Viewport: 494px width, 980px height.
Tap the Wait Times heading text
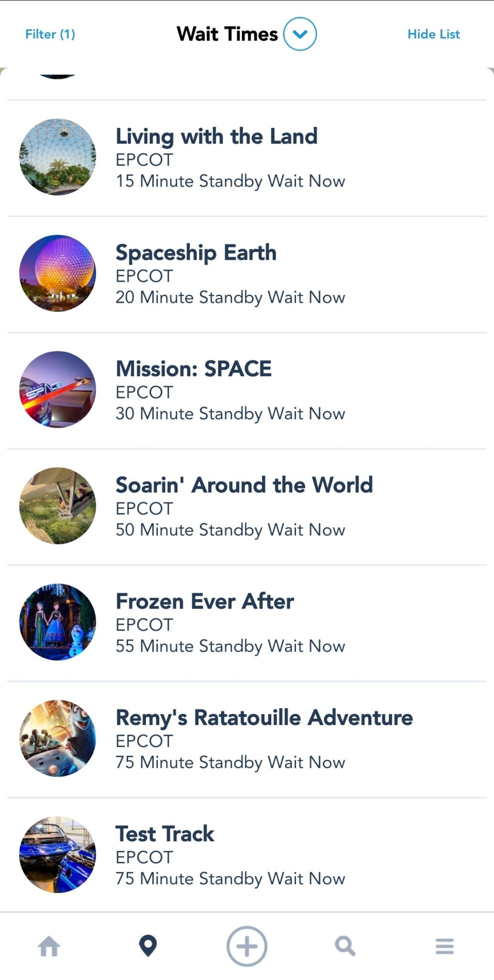(x=227, y=34)
